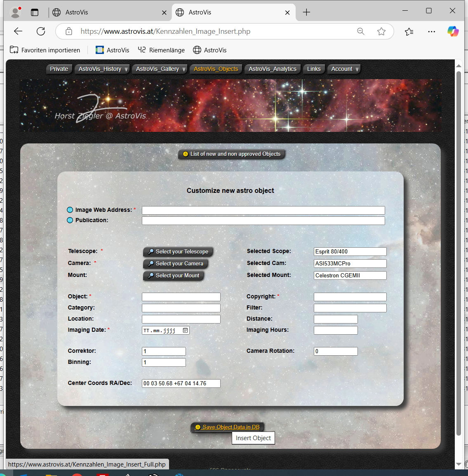Focus the Location input field

[x=181, y=319]
